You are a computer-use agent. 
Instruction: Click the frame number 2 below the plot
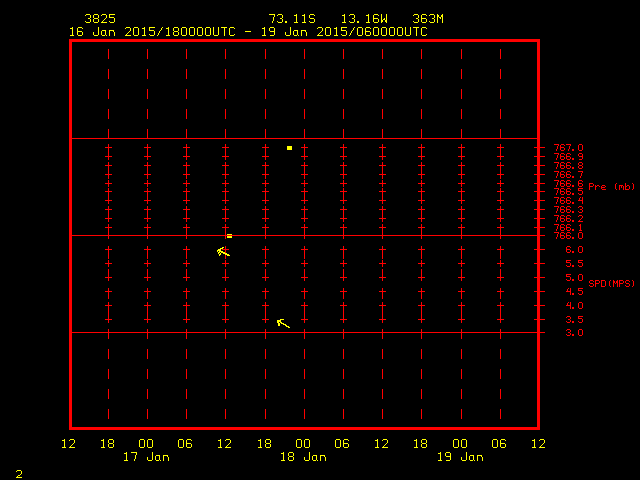19,474
